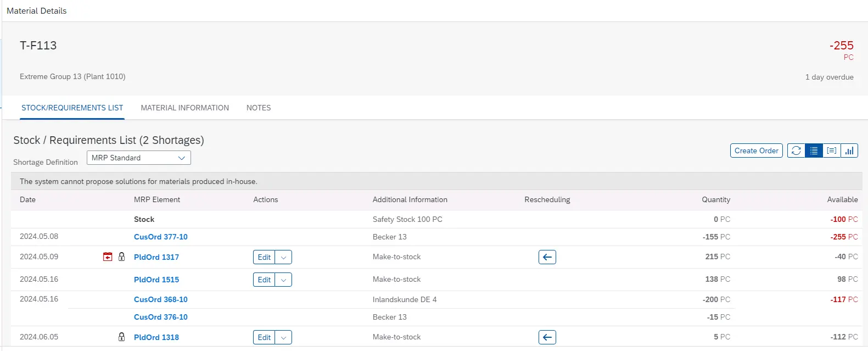Switch to the Material Information tab
The height and width of the screenshot is (351, 868).
[184, 108]
